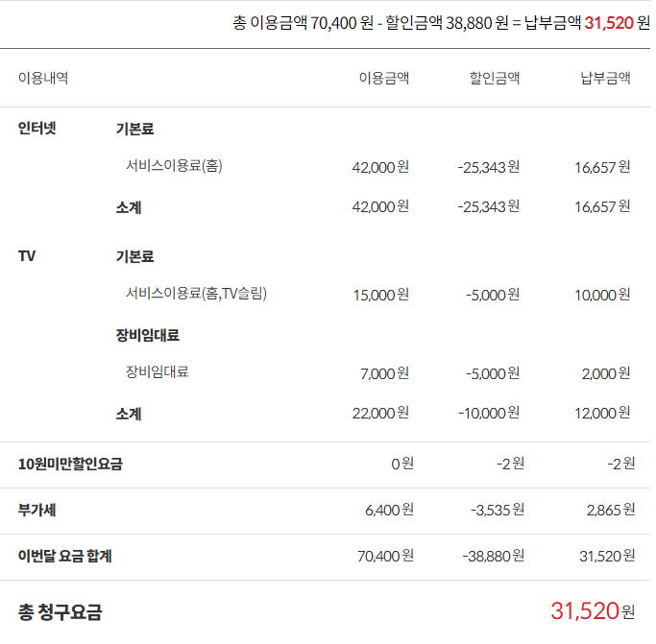Click the 총 이용금액 70,400 원 summary text
The width and height of the screenshot is (656, 644).
[303, 22]
